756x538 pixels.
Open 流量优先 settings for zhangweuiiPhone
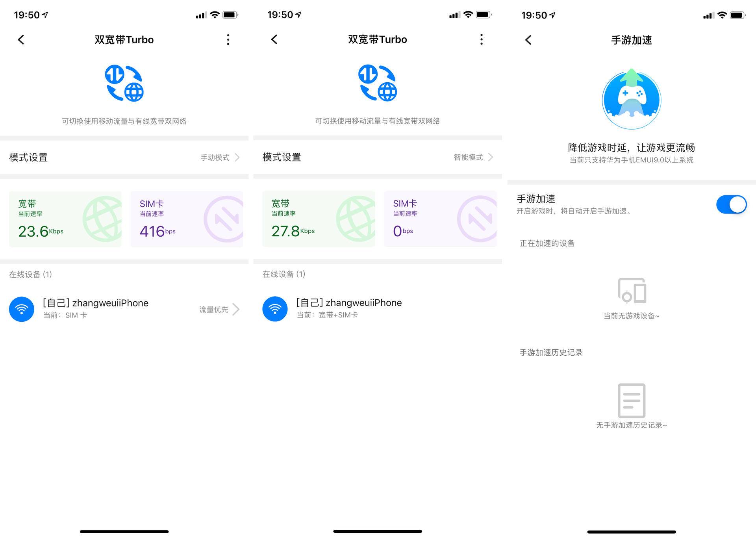point(213,309)
